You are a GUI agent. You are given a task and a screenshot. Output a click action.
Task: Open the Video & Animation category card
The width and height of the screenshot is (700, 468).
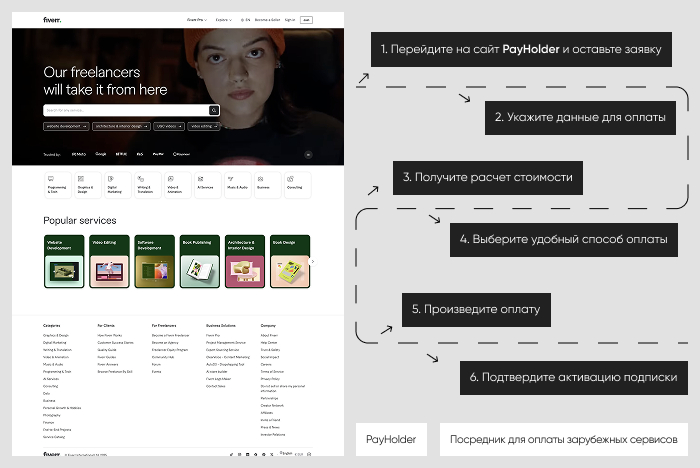[177, 185]
